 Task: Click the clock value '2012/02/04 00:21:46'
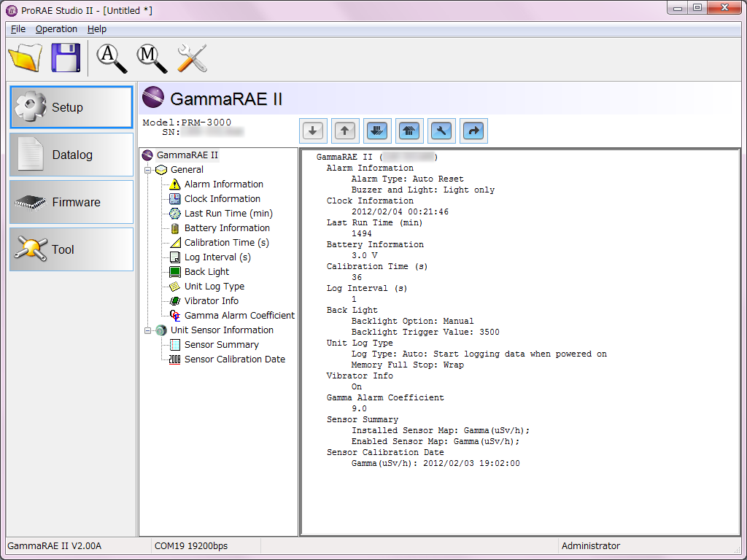[400, 212]
